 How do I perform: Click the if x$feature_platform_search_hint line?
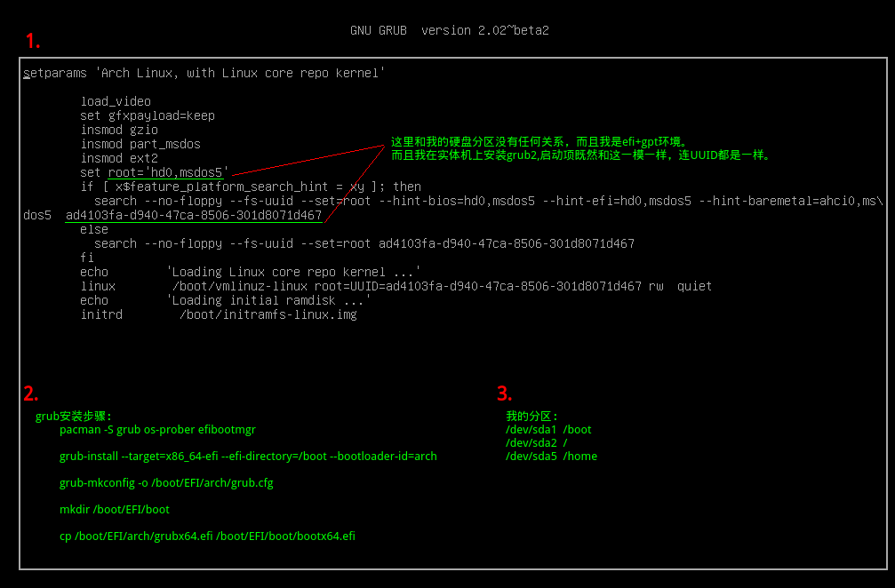click(x=251, y=187)
